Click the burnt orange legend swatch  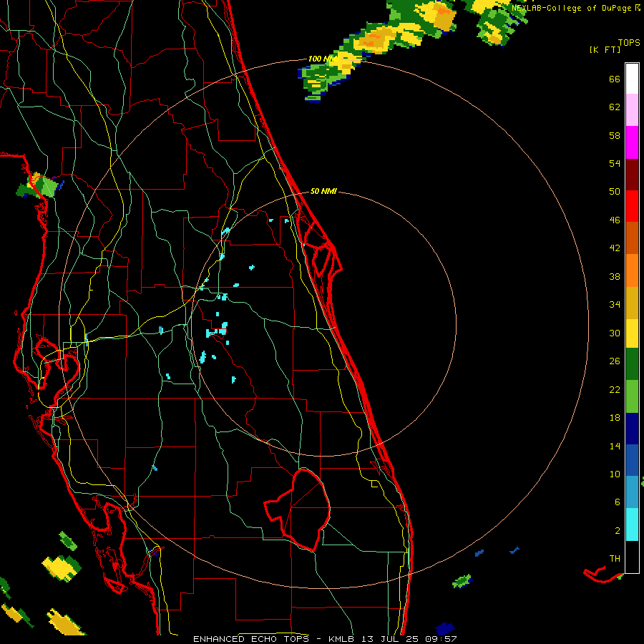tap(632, 238)
